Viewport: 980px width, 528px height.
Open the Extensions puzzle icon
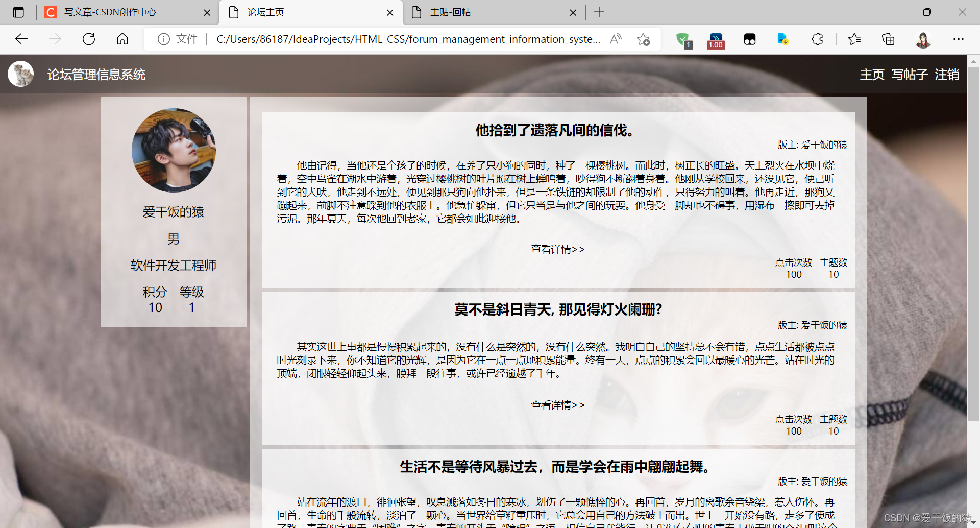tap(817, 39)
